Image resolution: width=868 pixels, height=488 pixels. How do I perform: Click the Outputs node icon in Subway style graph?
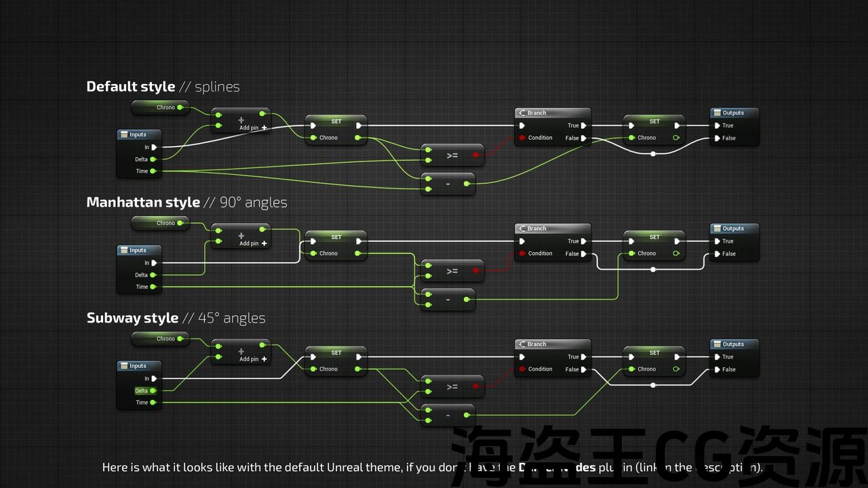click(716, 344)
